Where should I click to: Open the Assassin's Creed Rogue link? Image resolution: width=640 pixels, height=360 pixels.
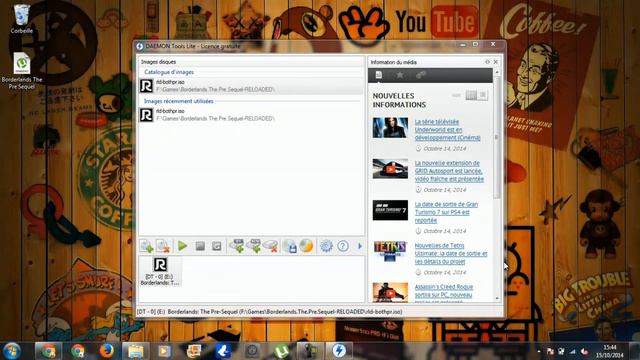point(444,294)
